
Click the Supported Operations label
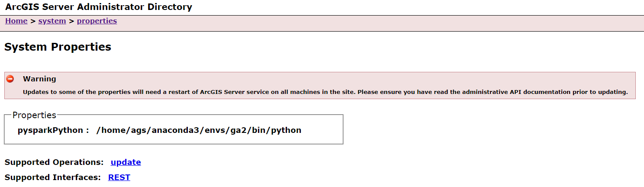point(54,162)
